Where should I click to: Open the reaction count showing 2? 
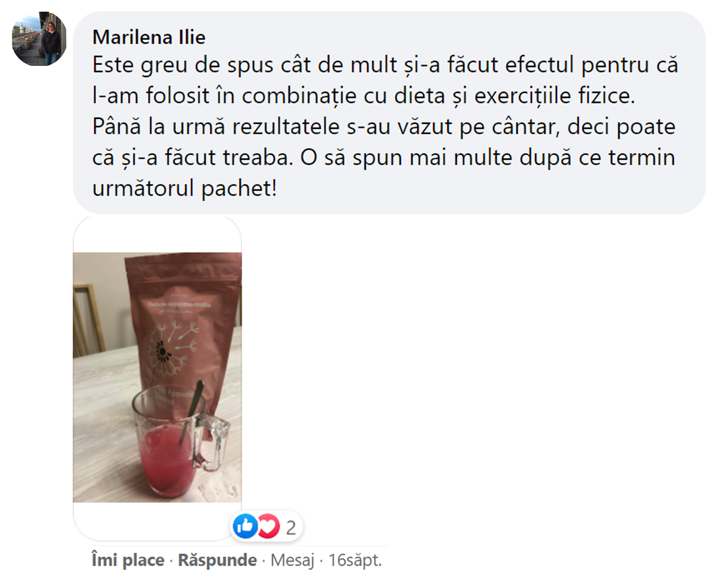pos(290,528)
